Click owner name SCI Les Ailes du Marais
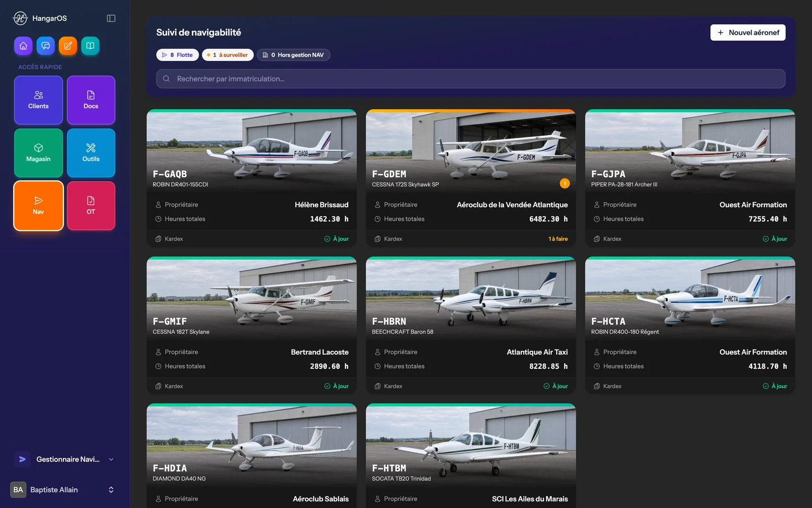 point(530,499)
